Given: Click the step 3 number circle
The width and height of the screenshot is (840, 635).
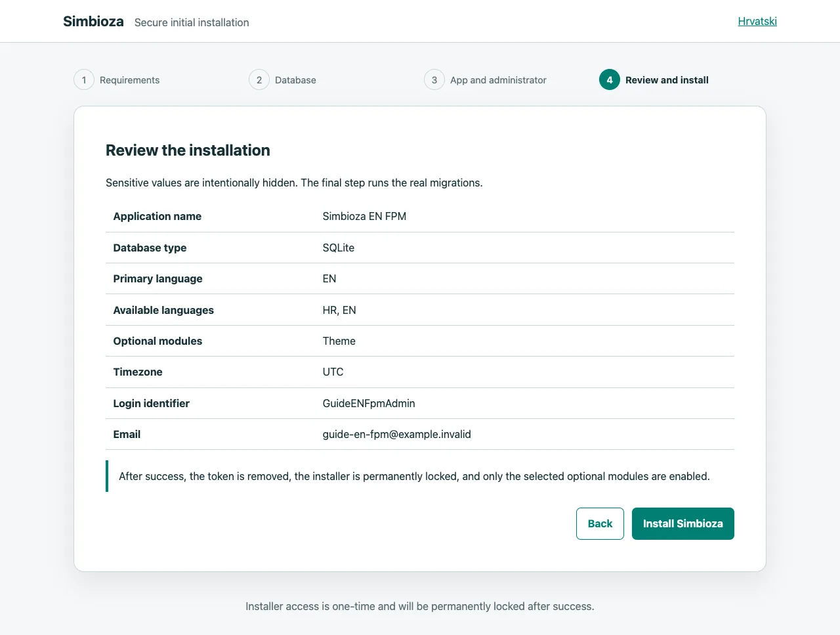Looking at the screenshot, I should (434, 79).
